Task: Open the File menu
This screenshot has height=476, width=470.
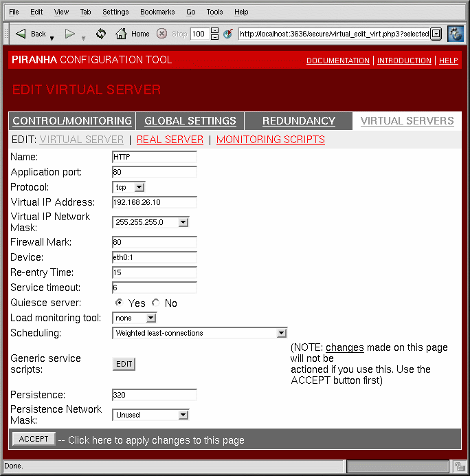Action: coord(14,12)
